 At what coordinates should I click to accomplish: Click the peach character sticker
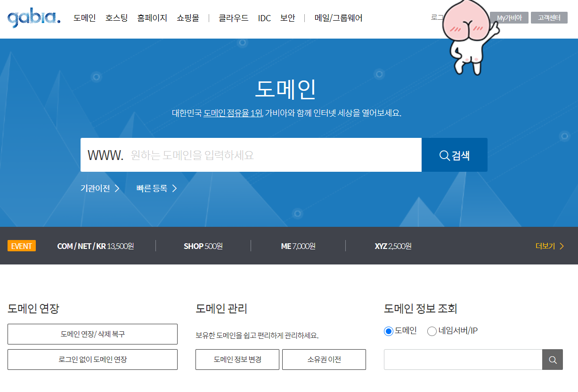[471, 37]
